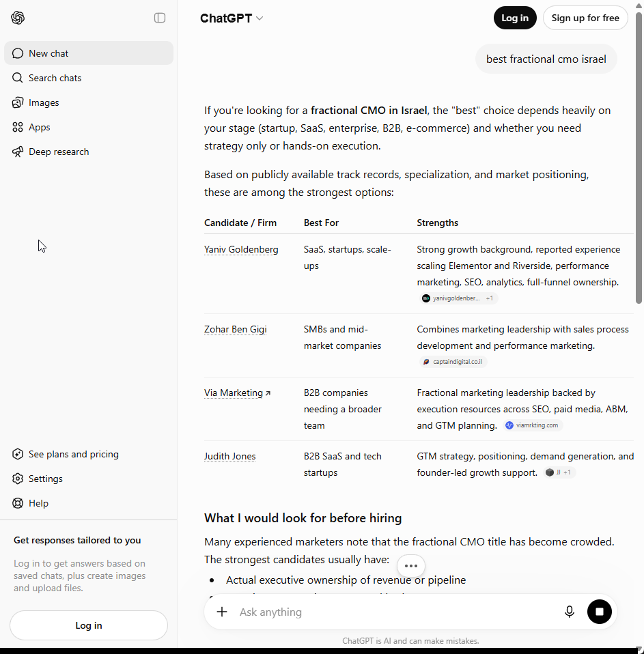Image resolution: width=644 pixels, height=654 pixels.
Task: Click the black Log in button at top
Action: point(515,18)
